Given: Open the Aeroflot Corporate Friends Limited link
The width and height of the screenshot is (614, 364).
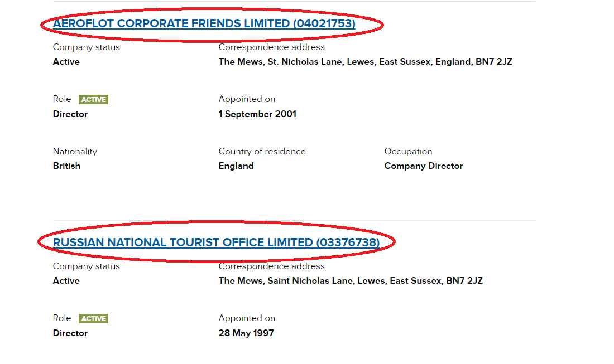Looking at the screenshot, I should pos(204,23).
